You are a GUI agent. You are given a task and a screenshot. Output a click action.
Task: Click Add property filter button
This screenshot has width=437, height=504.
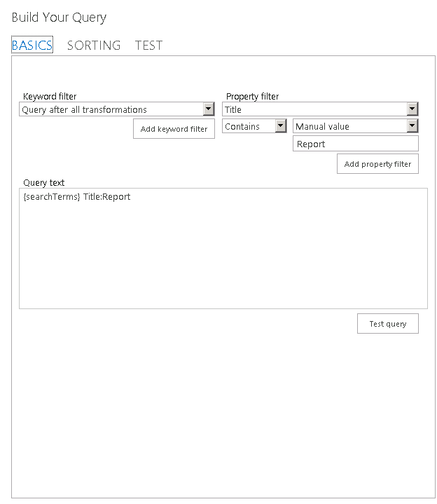click(x=377, y=164)
